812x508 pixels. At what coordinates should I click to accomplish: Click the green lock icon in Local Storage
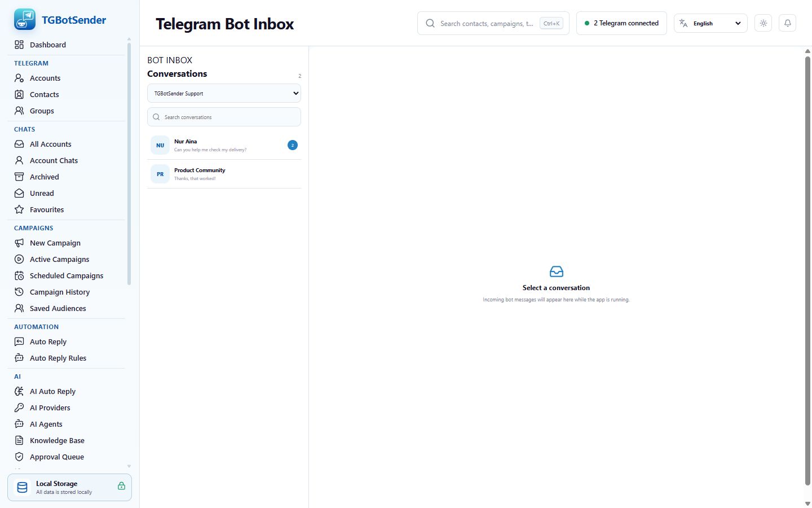pos(121,486)
